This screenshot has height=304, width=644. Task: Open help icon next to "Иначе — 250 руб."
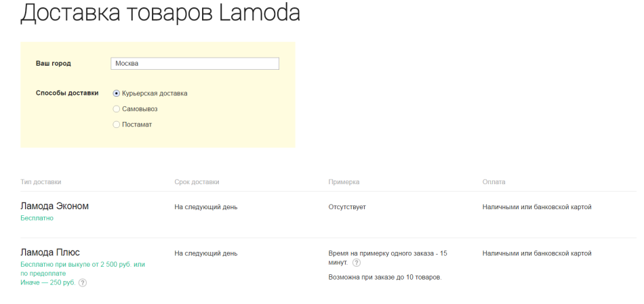click(83, 282)
